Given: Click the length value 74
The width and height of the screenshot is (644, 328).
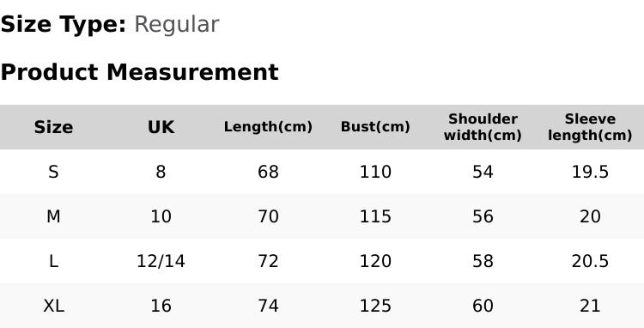Looking at the screenshot, I should tap(268, 306).
